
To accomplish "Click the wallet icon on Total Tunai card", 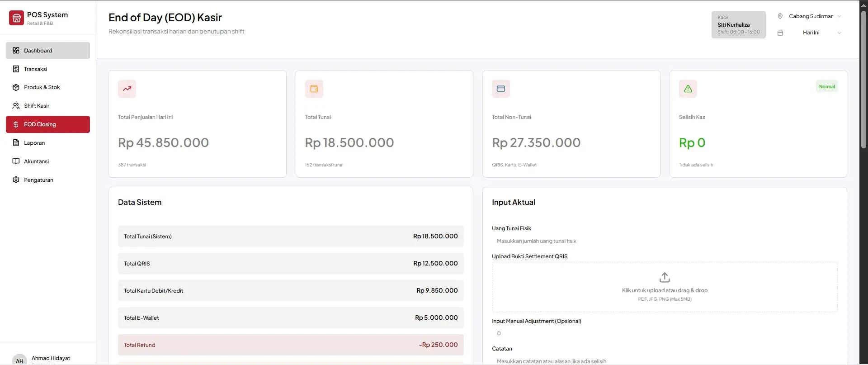I will [314, 89].
